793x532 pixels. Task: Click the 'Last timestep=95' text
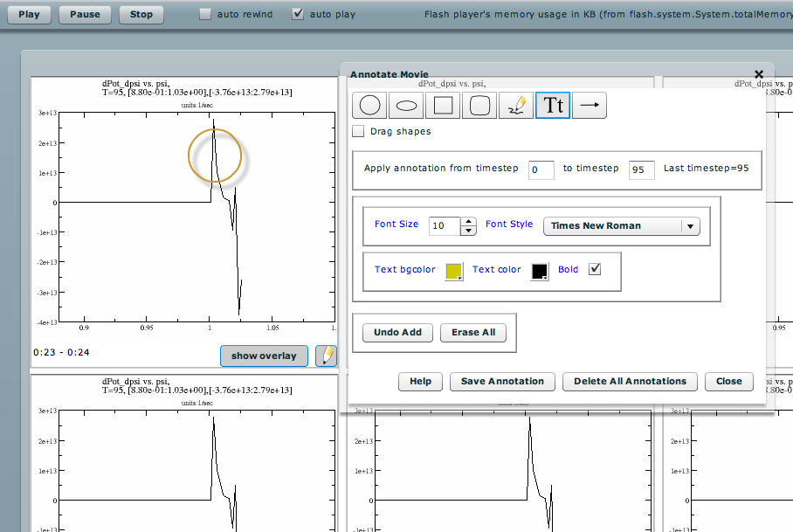706,168
